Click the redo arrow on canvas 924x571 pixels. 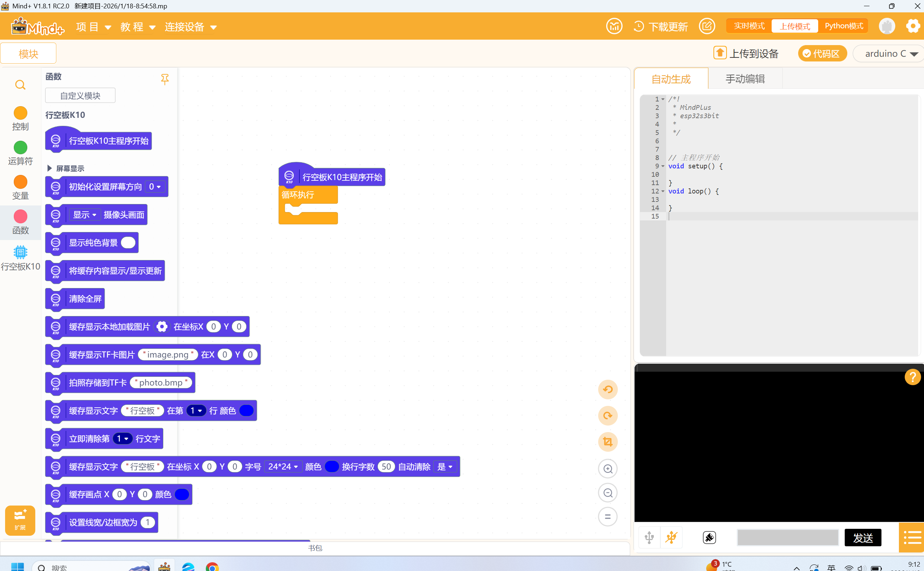pos(608,415)
